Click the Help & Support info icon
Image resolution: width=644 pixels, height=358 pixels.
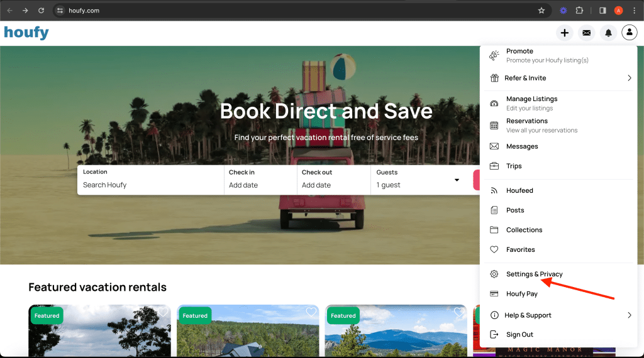point(494,315)
